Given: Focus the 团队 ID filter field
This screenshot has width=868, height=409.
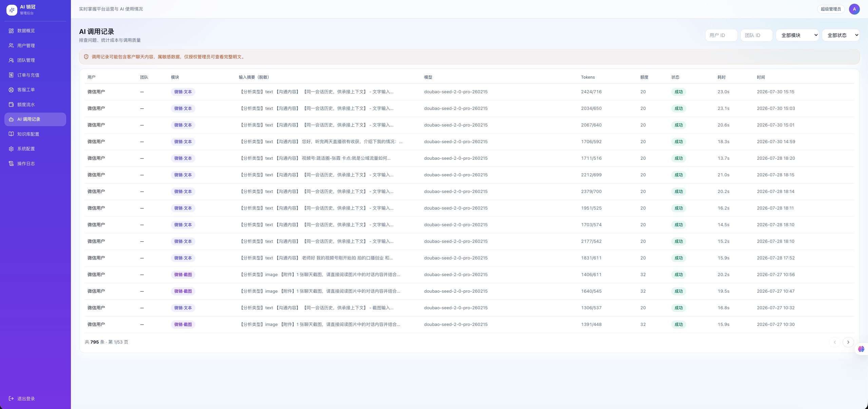Looking at the screenshot, I should click(756, 35).
